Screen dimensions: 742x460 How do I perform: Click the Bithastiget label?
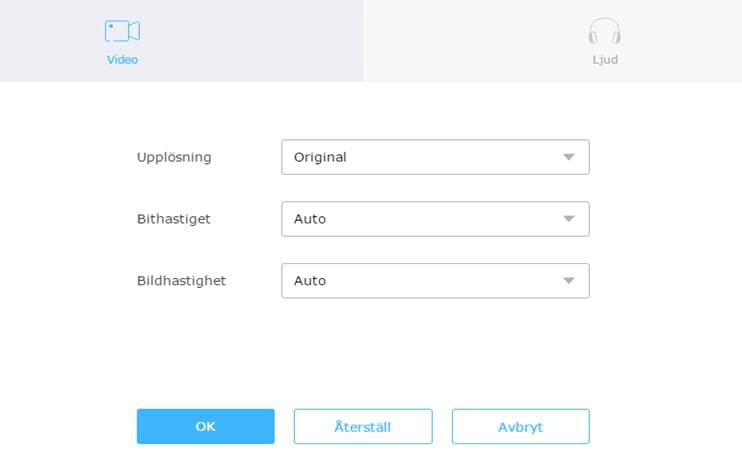173,219
